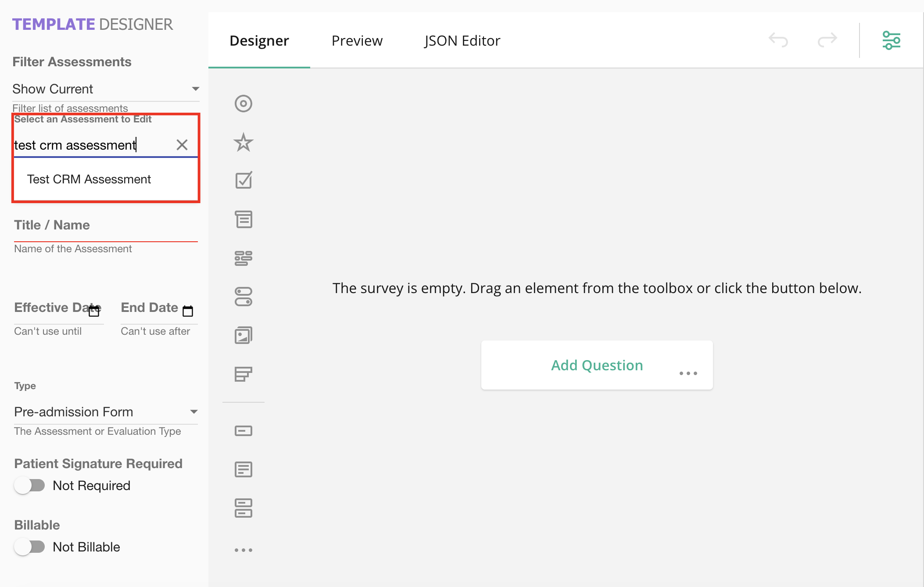Viewport: 924px width, 587px height.
Task: Select the Checkbox toolbox icon
Action: click(243, 180)
